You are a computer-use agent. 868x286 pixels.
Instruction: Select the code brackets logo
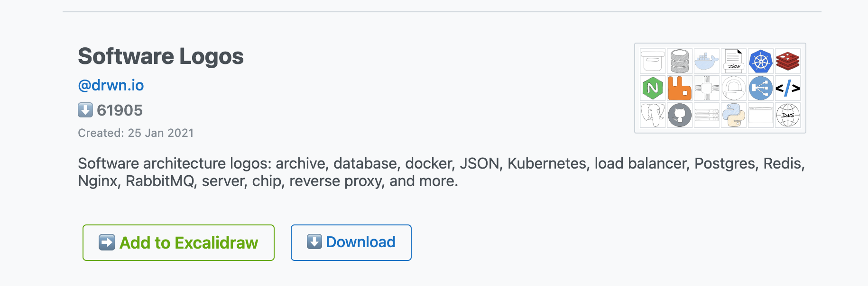pyautogui.click(x=788, y=88)
